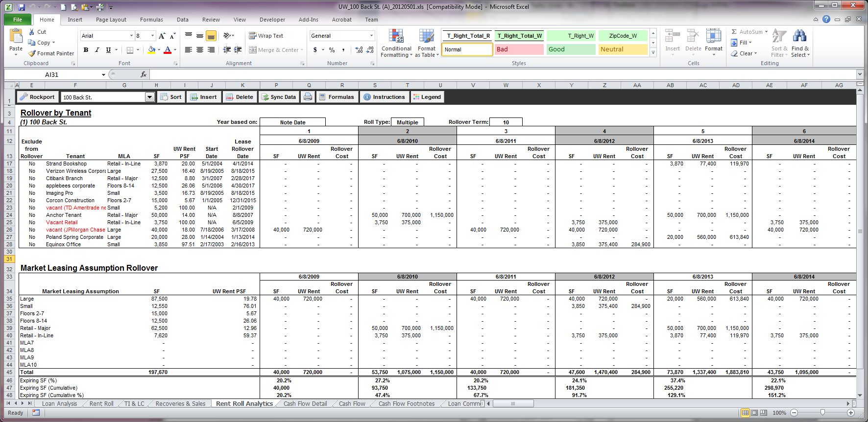
Task: Open the General number format dropdown
Action: pos(371,36)
